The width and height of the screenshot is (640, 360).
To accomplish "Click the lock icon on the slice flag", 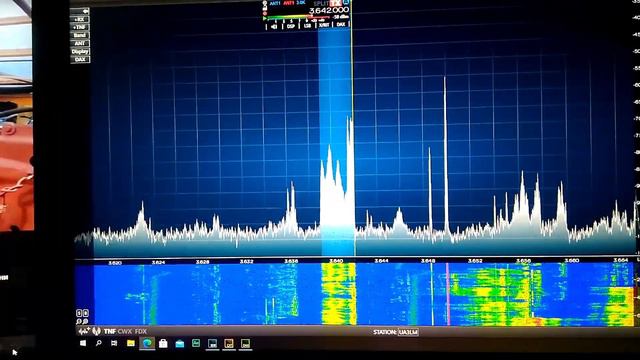I will click(264, 8).
